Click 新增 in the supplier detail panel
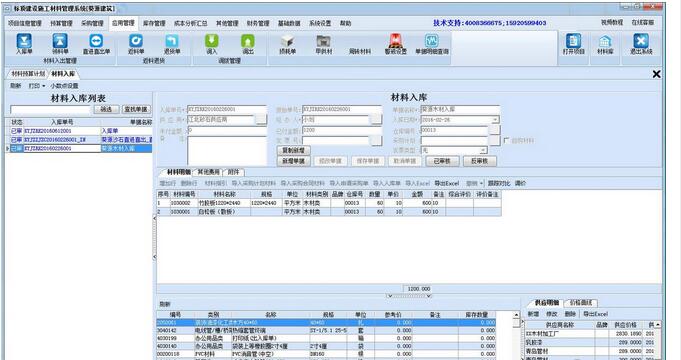Viewport: 681px width, 360px height. (x=533, y=314)
